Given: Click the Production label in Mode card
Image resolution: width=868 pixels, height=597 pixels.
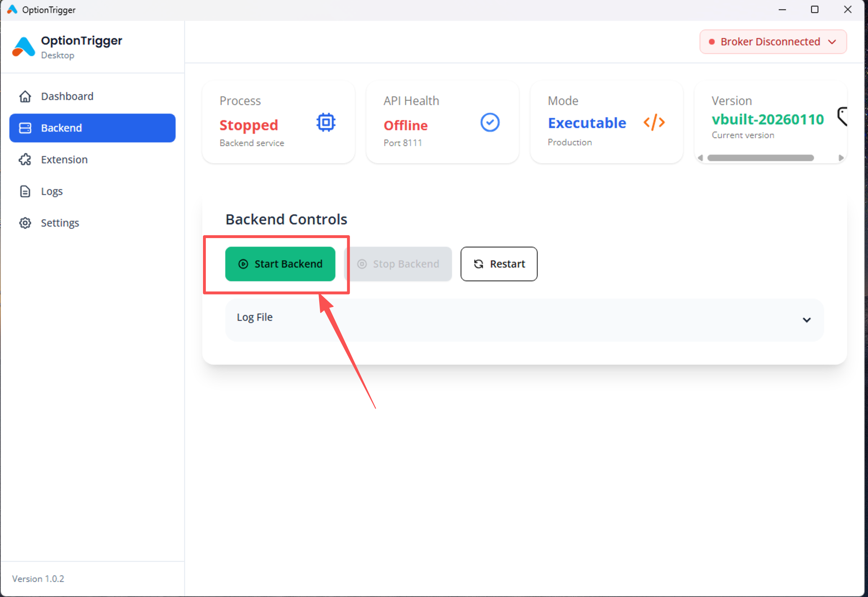Looking at the screenshot, I should point(570,142).
